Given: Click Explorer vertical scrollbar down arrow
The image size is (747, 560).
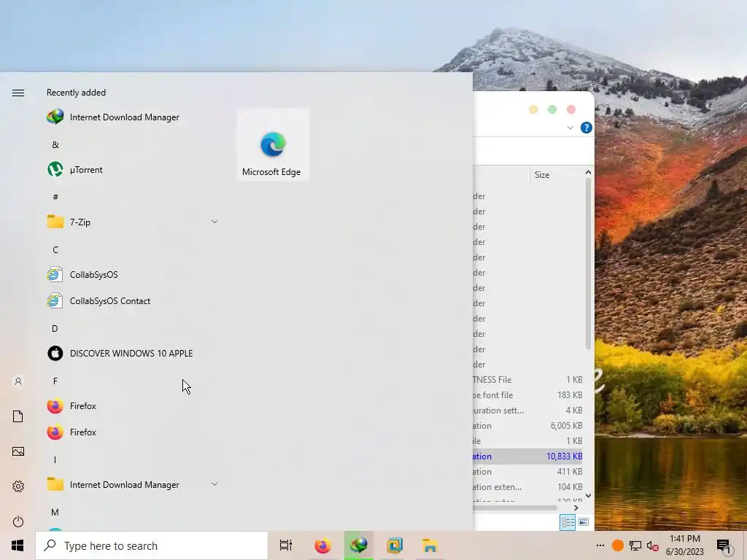Looking at the screenshot, I should [x=589, y=496].
